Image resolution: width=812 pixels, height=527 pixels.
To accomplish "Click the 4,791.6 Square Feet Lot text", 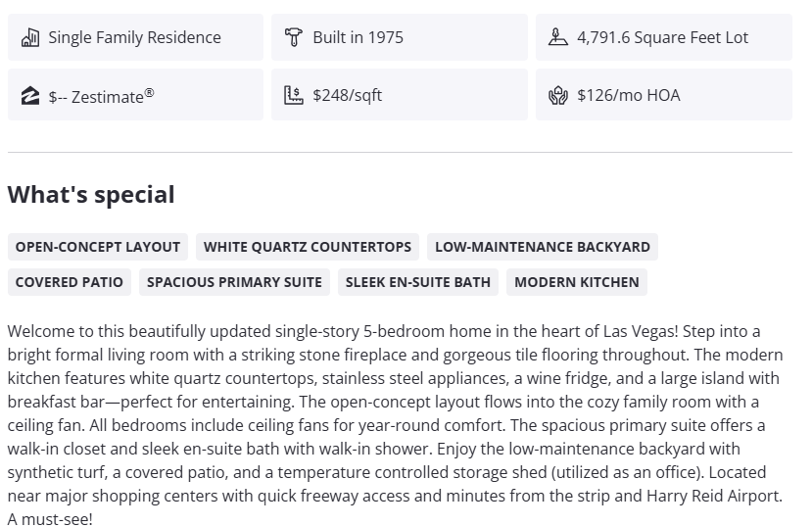I will 662,37.
